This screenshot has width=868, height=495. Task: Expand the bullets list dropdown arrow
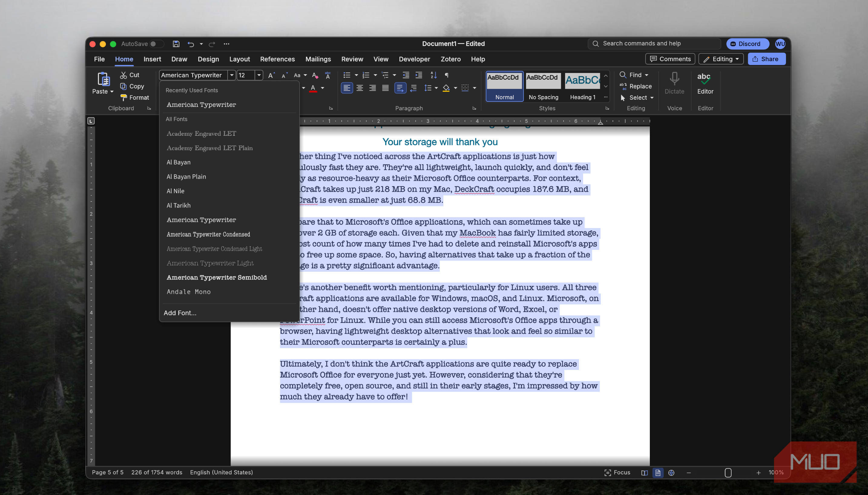[x=356, y=75]
